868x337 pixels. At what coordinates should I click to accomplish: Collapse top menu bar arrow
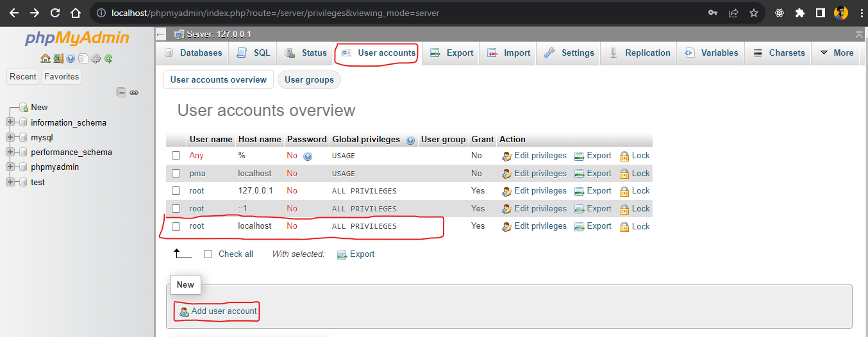(x=859, y=34)
